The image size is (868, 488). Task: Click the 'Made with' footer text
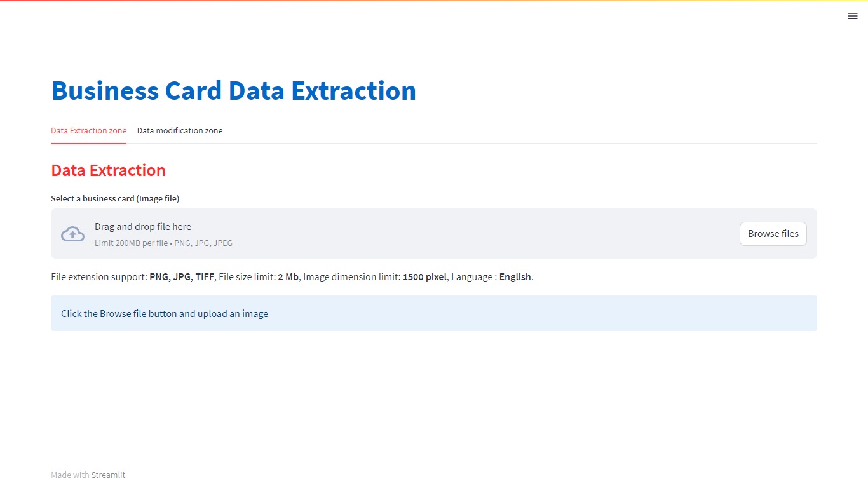tap(70, 475)
